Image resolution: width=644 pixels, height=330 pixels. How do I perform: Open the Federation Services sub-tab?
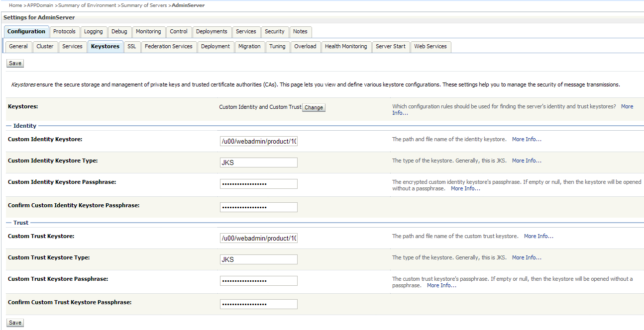coord(169,46)
